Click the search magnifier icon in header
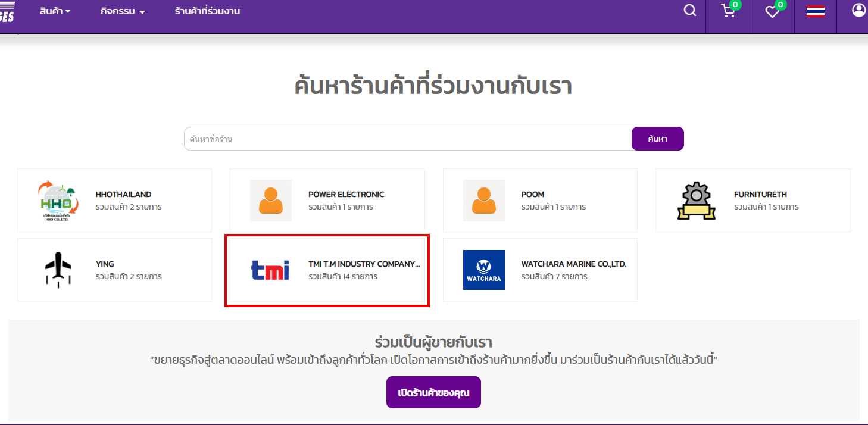Viewport: 868px width, 425px height. click(689, 11)
